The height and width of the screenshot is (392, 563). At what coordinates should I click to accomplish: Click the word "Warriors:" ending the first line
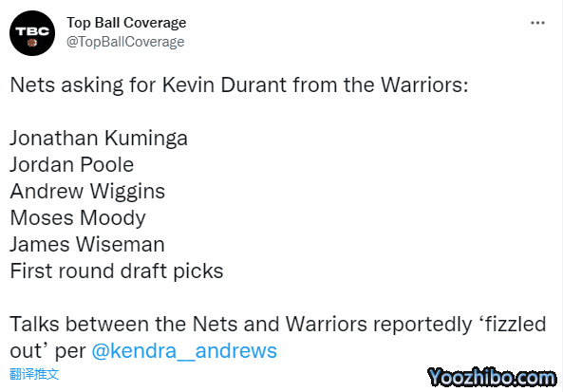(424, 85)
